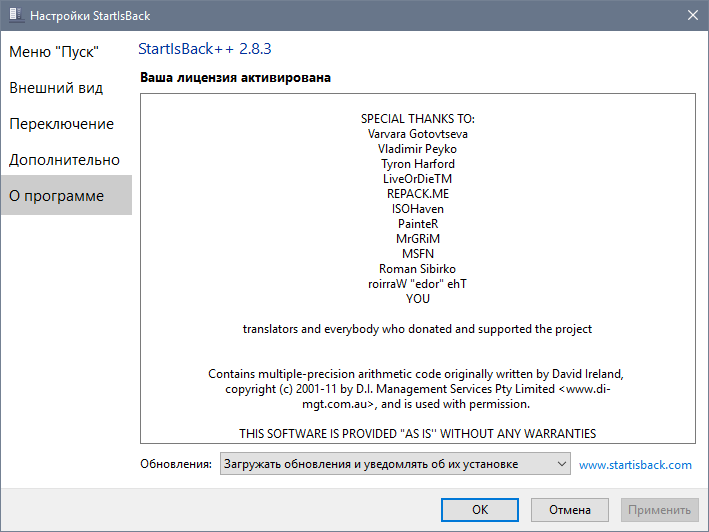This screenshot has height=532, width=709.
Task: Open the Меню "Пуск" settings tab
Action: click(54, 52)
